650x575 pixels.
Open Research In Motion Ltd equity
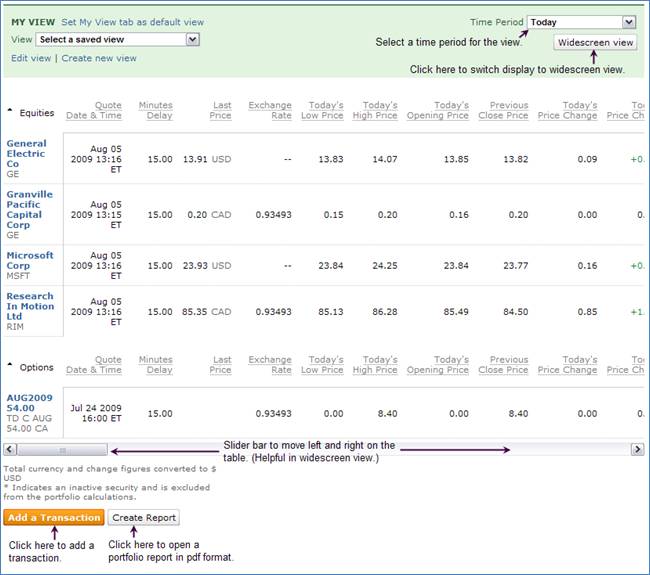click(30, 306)
